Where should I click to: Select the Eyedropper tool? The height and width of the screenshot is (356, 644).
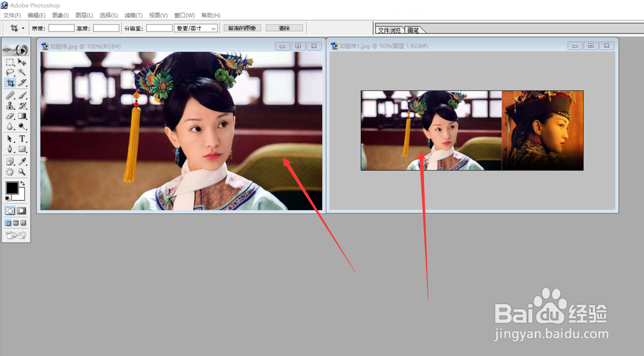tap(22, 161)
